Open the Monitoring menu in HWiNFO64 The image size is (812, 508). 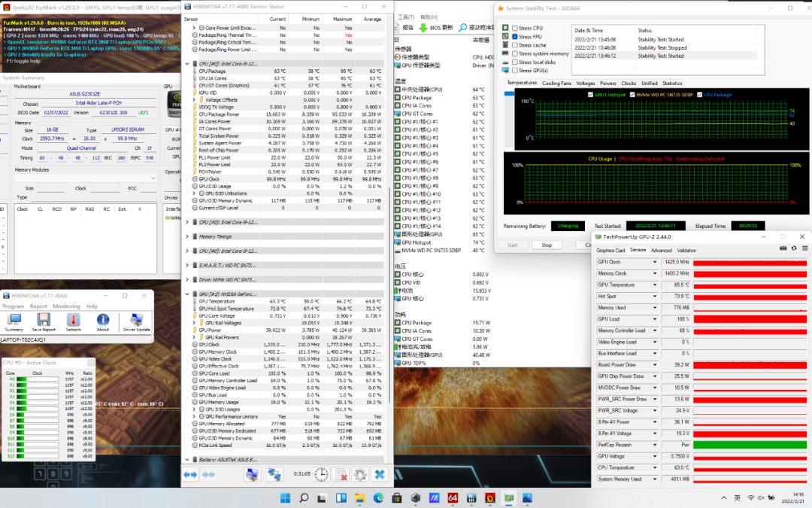tap(66, 306)
